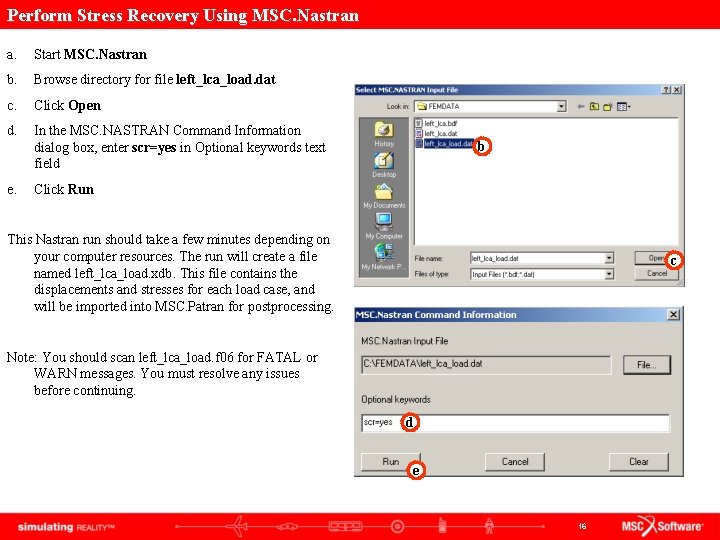Open My Network Places in places bar

click(x=384, y=257)
